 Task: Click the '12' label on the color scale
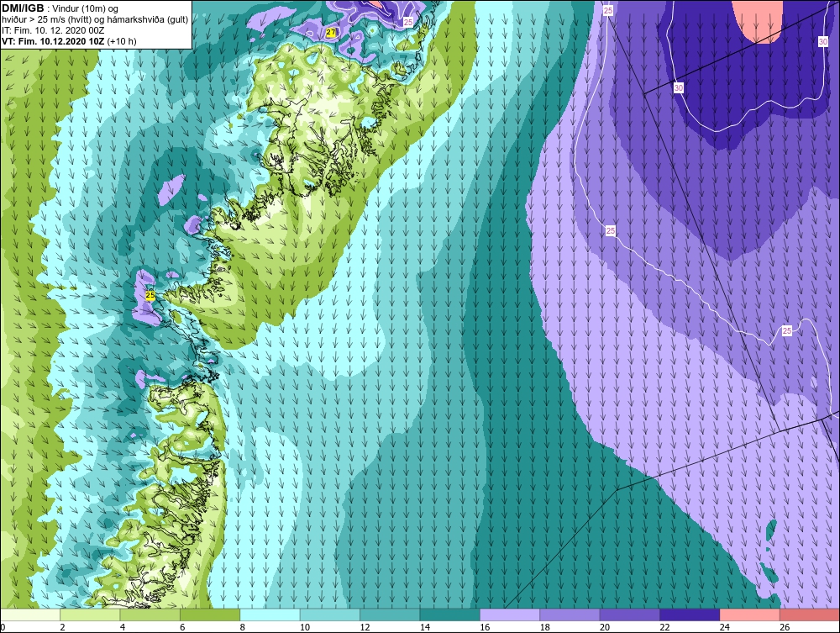365,627
